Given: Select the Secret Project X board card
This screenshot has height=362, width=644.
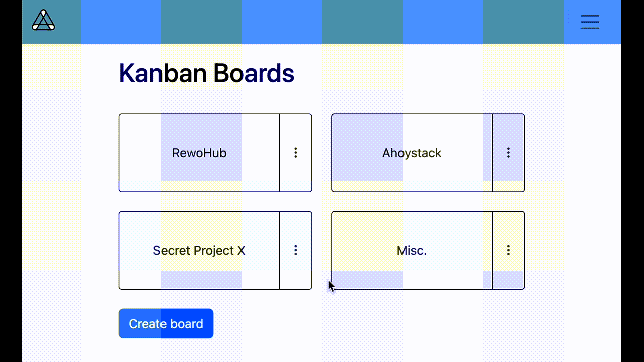Looking at the screenshot, I should point(199,250).
